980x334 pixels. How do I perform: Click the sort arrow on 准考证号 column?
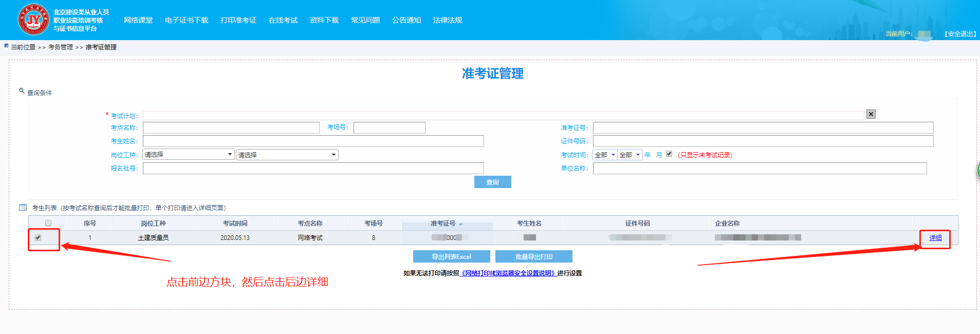tap(460, 224)
